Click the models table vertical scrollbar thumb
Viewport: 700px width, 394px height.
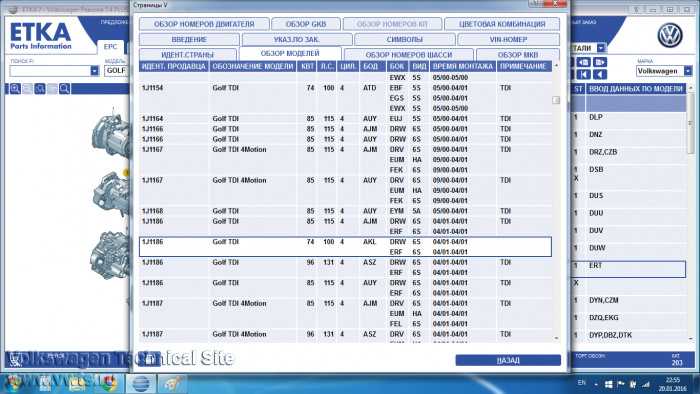click(x=556, y=100)
